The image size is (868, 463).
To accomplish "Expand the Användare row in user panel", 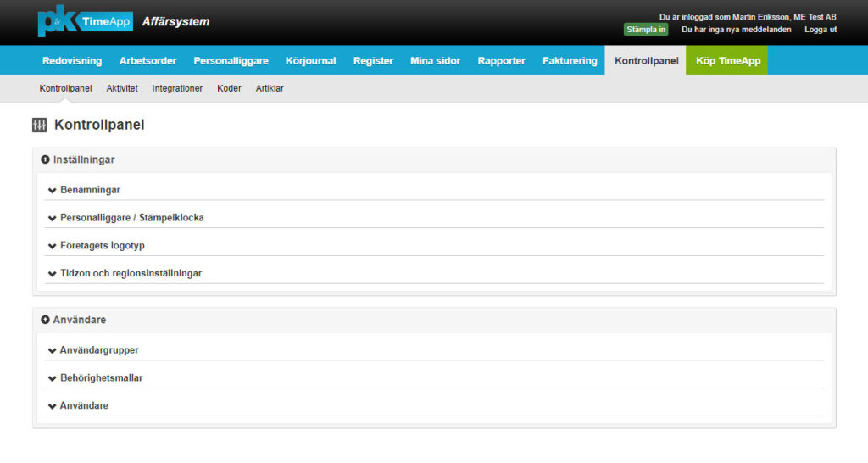I will (84, 406).
